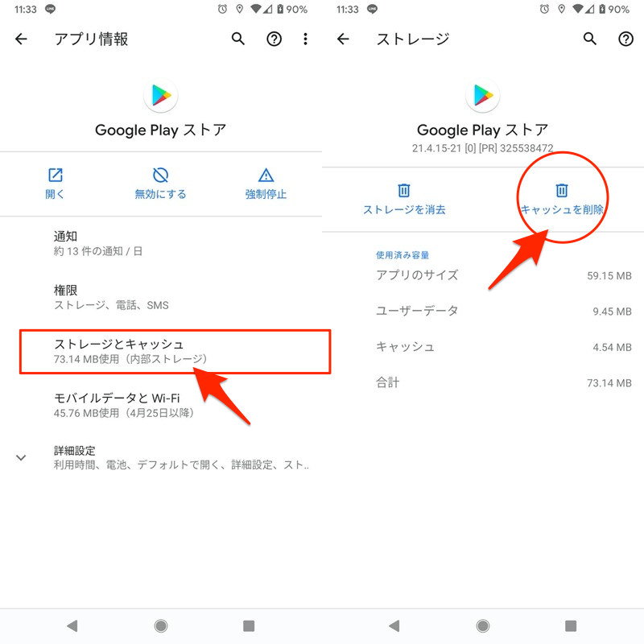The width and height of the screenshot is (644, 644).
Task: Open search on ストレージ screen
Action: coord(590,39)
